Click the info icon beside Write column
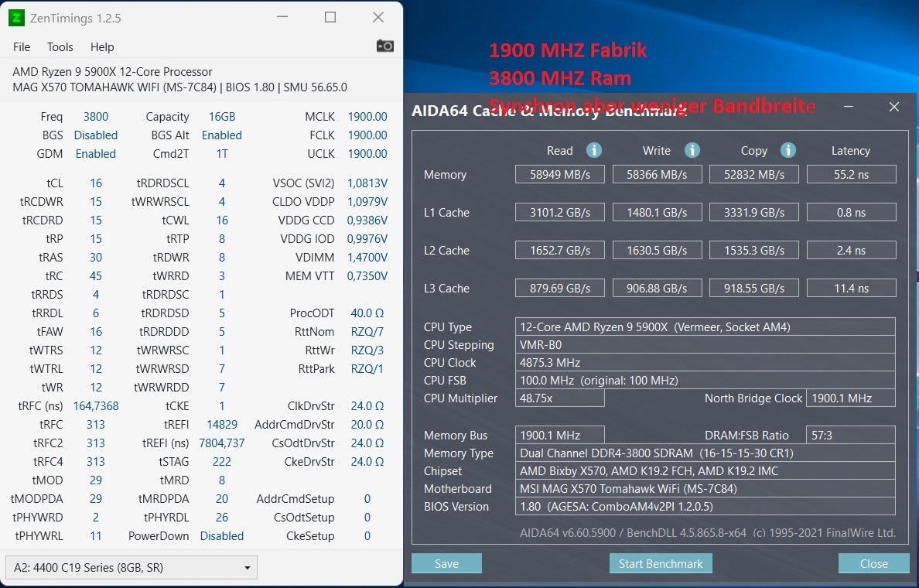Viewport: 919px width, 588px height. pos(692,150)
